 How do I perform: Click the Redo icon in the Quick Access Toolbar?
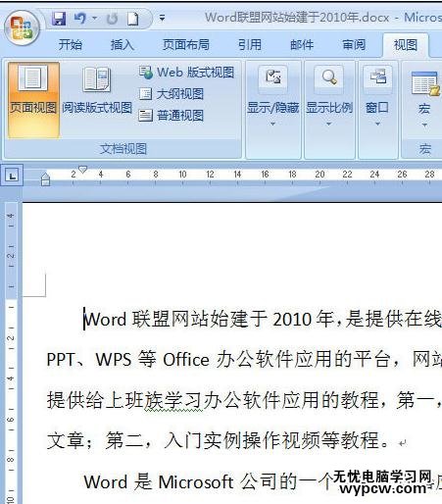click(x=113, y=19)
